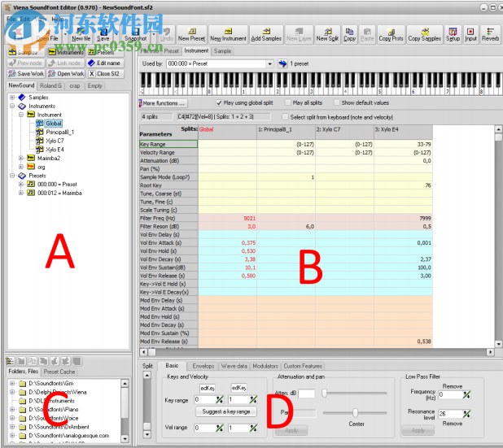Screen dimensions: 503x448
Task: Click the horizontal scrollbar under parameters table
Action: 317,352
